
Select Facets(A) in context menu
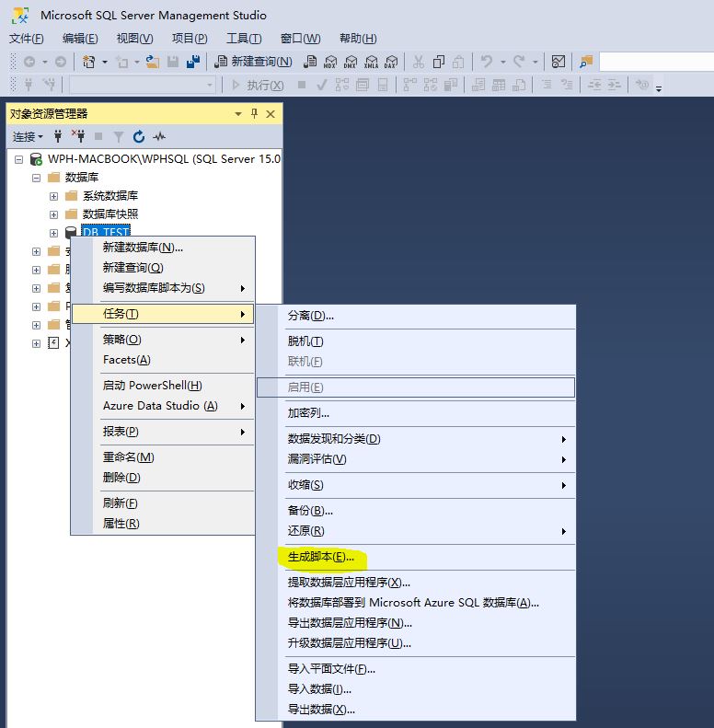click(164, 360)
